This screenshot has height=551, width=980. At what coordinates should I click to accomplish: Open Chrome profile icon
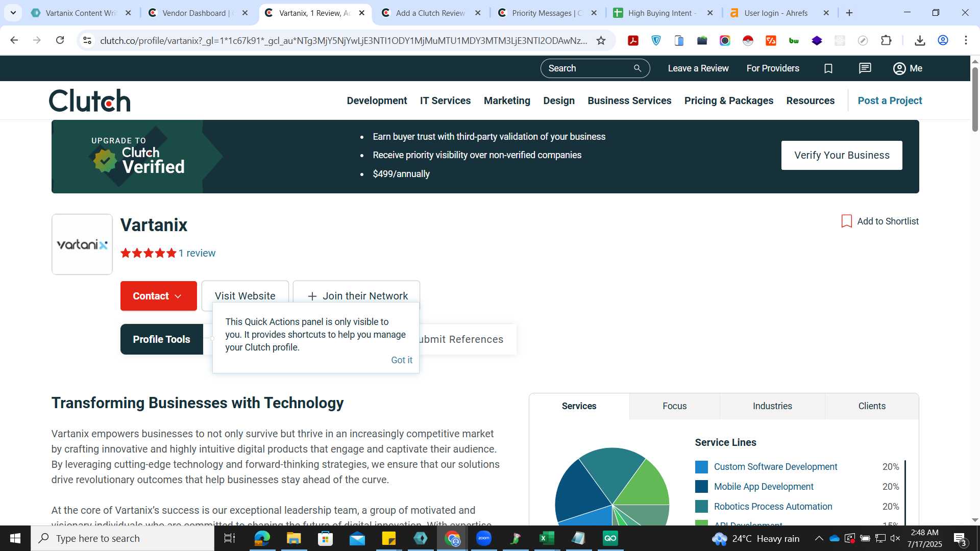pyautogui.click(x=943, y=40)
